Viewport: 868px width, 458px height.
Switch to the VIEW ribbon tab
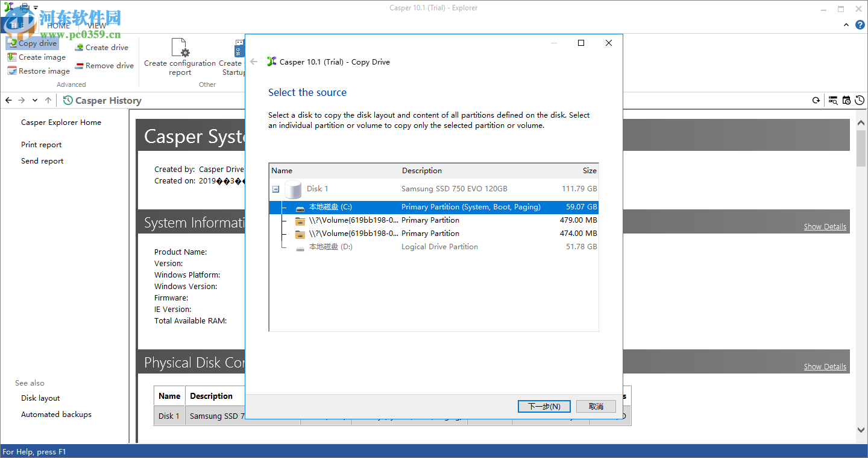point(96,26)
